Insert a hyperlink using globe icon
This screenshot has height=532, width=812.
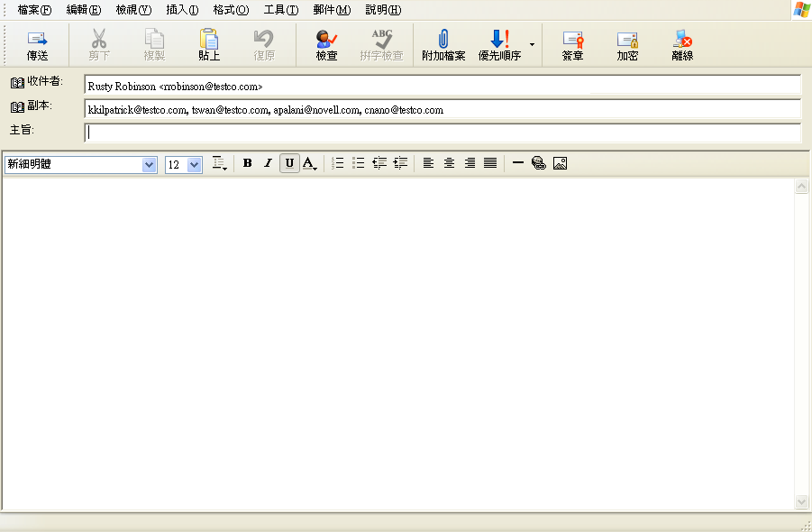tap(539, 163)
